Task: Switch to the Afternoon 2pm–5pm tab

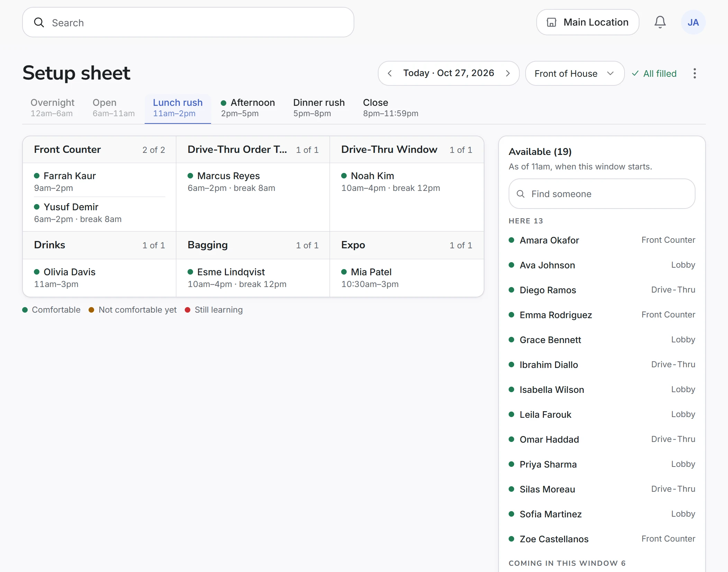Action: (x=248, y=108)
